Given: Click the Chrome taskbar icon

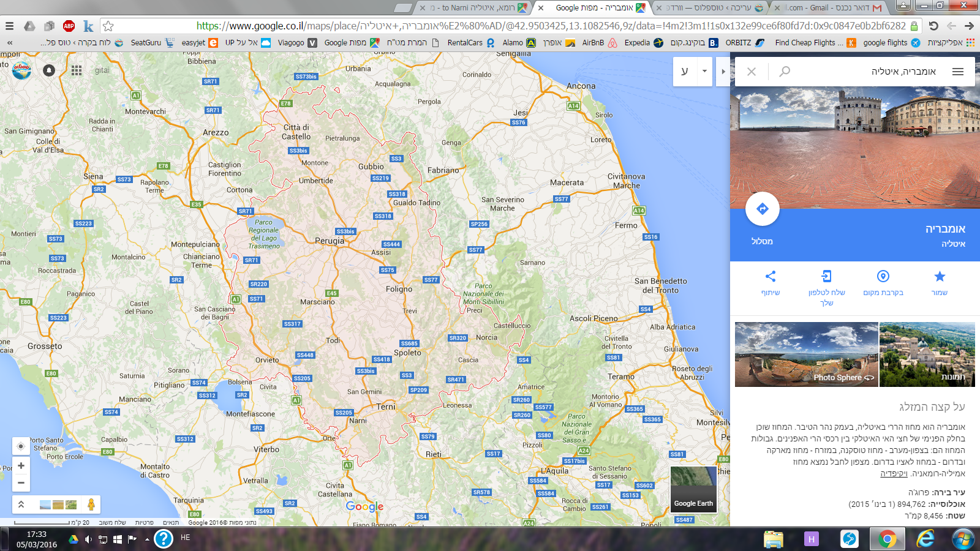Looking at the screenshot, I should click(x=887, y=539).
